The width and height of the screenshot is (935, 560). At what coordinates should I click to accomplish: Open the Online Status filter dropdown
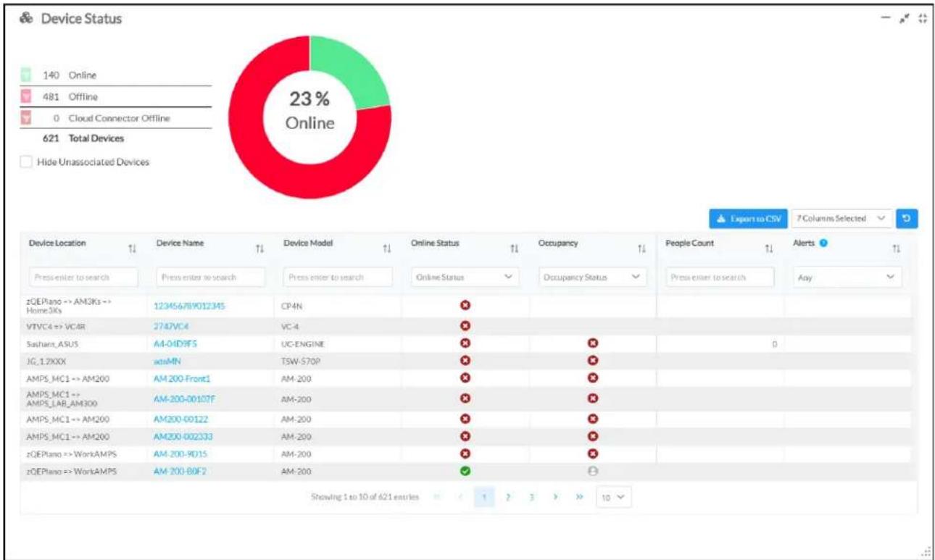point(465,277)
